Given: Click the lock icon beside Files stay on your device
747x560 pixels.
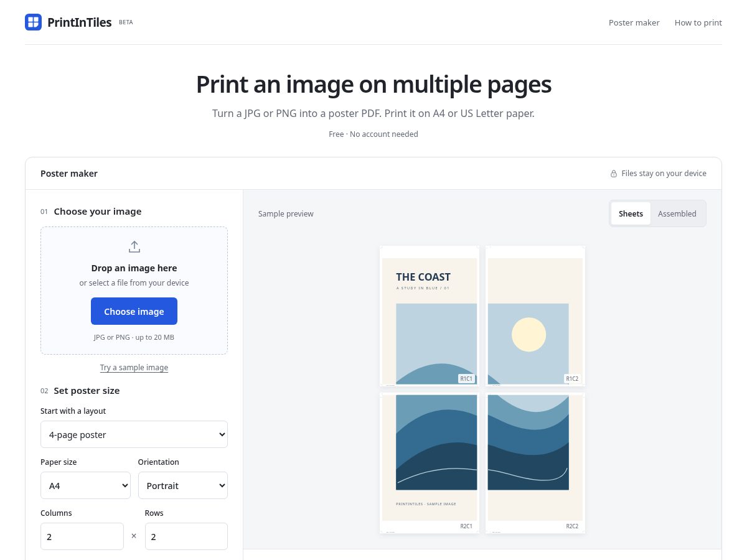Looking at the screenshot, I should 614,174.
